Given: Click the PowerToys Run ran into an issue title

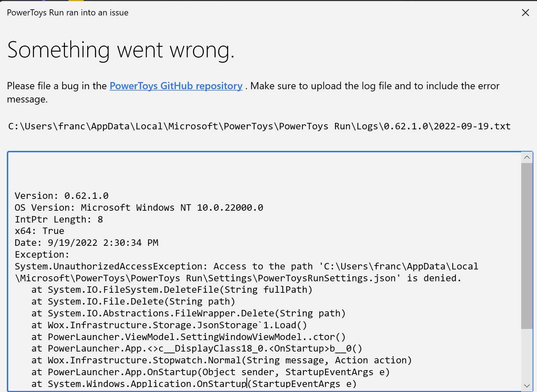Looking at the screenshot, I should tap(67, 12).
